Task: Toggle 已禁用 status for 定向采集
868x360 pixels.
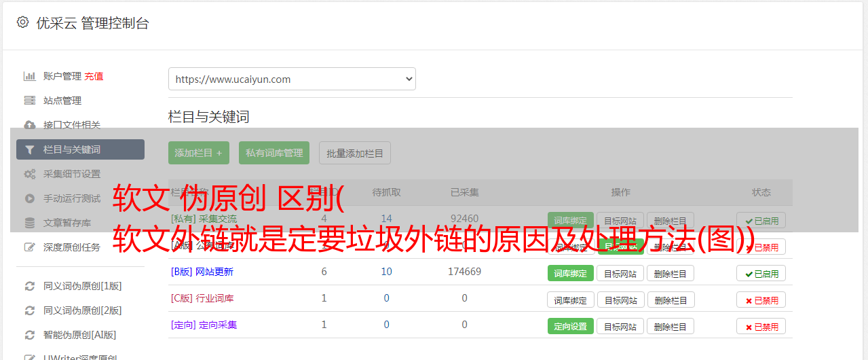Action: pyautogui.click(x=761, y=326)
